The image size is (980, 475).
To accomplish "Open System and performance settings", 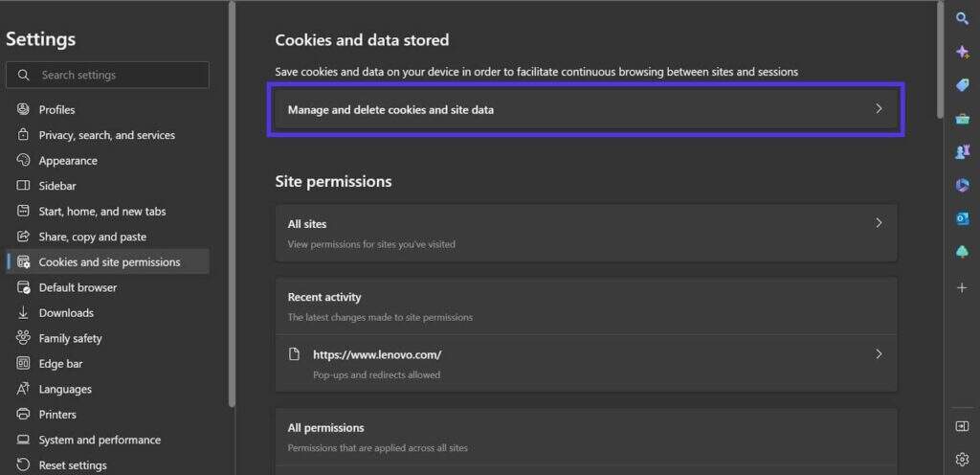I will point(100,441).
